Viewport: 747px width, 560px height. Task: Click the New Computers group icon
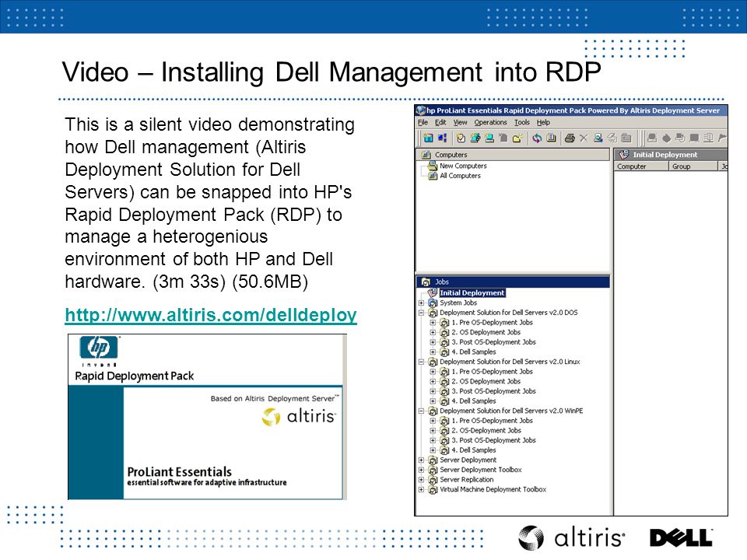pos(433,166)
